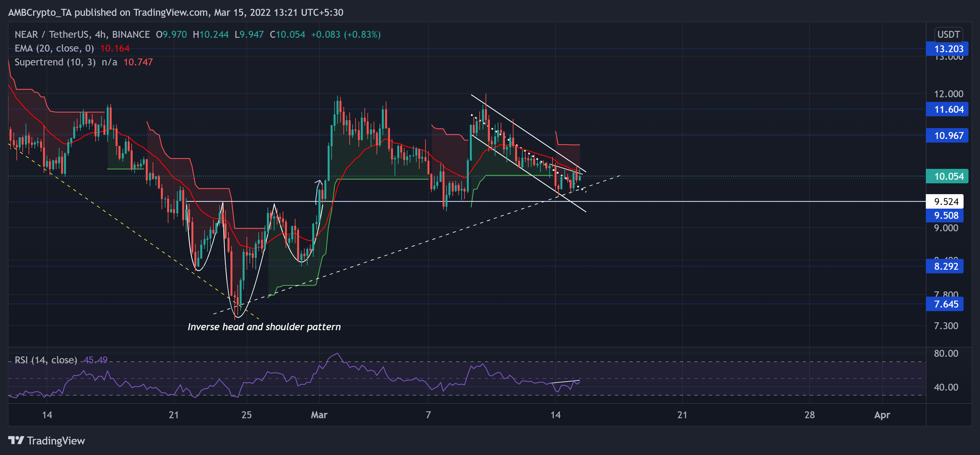Viewport: 980px width, 455px height.
Task: Click the teal 10.054 current price tag
Action: click(x=947, y=176)
